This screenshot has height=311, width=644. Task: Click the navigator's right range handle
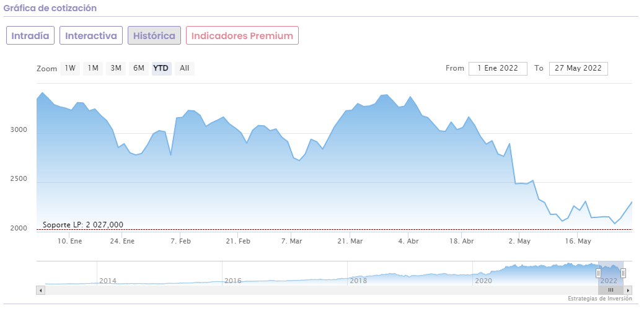624,273
